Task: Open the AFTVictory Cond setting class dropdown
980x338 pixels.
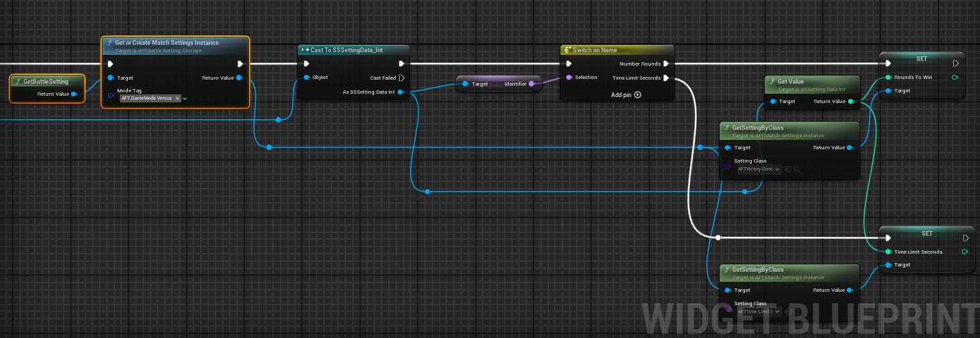Action: (x=758, y=169)
